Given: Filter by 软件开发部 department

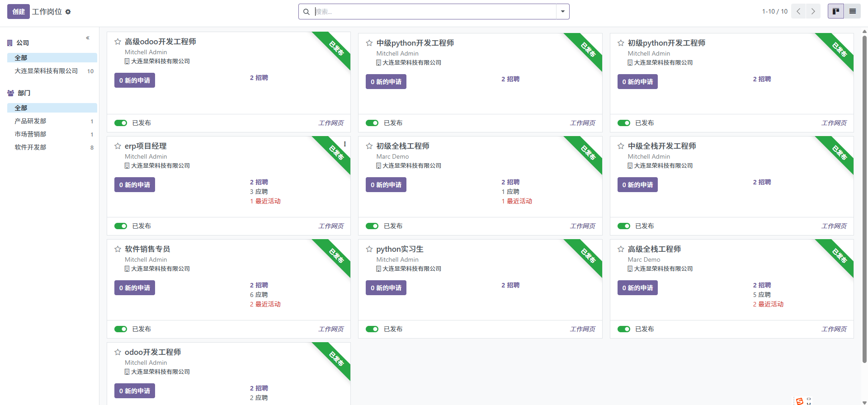Looking at the screenshot, I should point(30,147).
